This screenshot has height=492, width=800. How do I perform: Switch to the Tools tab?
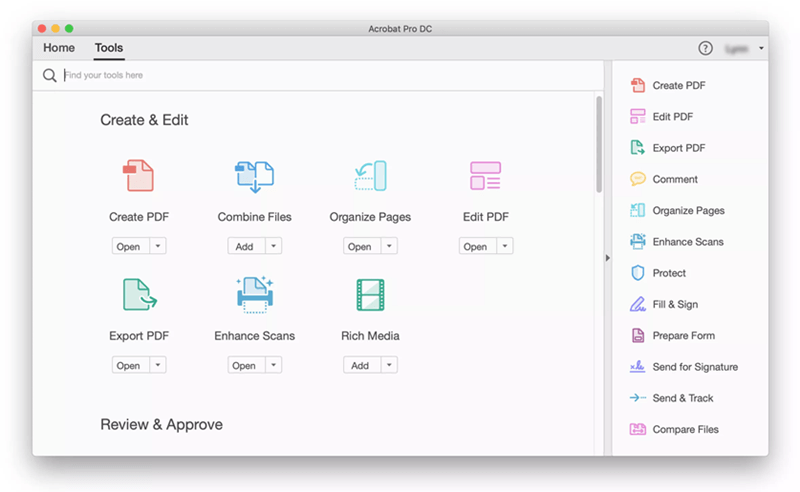pyautogui.click(x=109, y=48)
